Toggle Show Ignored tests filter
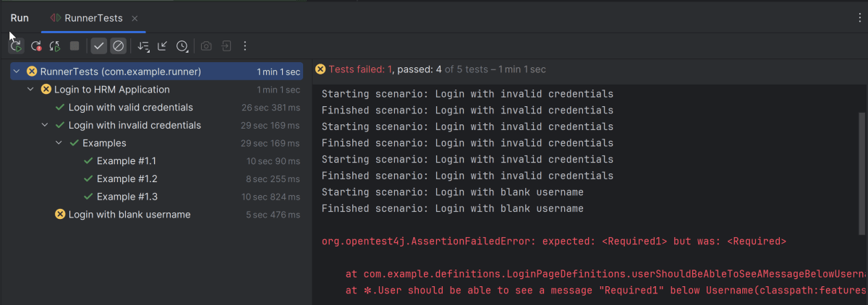The image size is (868, 305). pyautogui.click(x=119, y=46)
